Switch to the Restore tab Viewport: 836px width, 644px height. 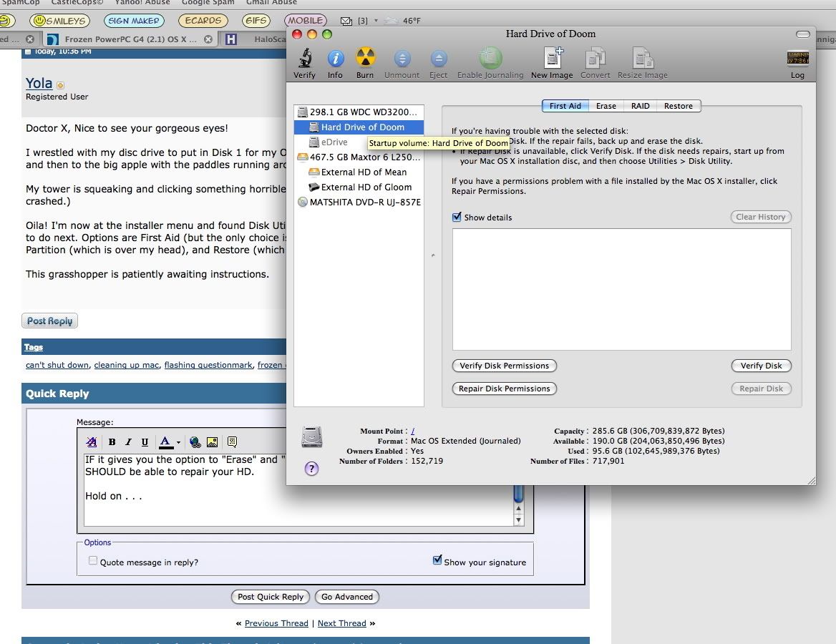(x=679, y=106)
